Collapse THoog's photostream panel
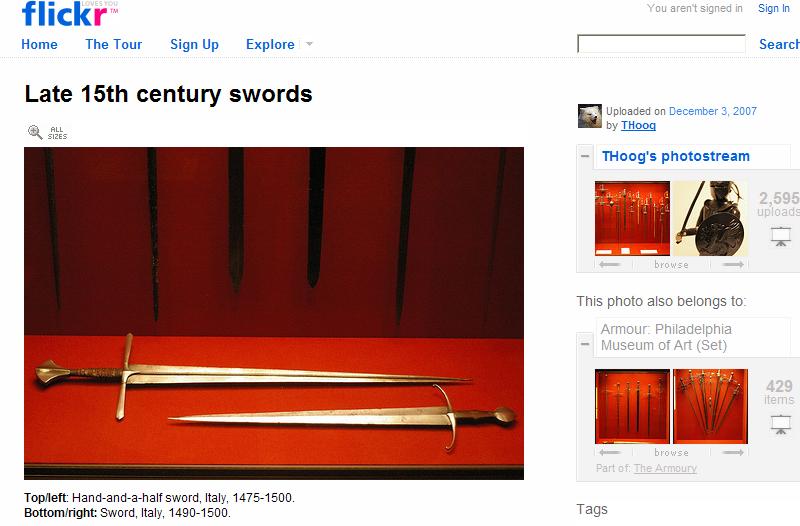Image resolution: width=800 pixels, height=526 pixels. (x=585, y=156)
